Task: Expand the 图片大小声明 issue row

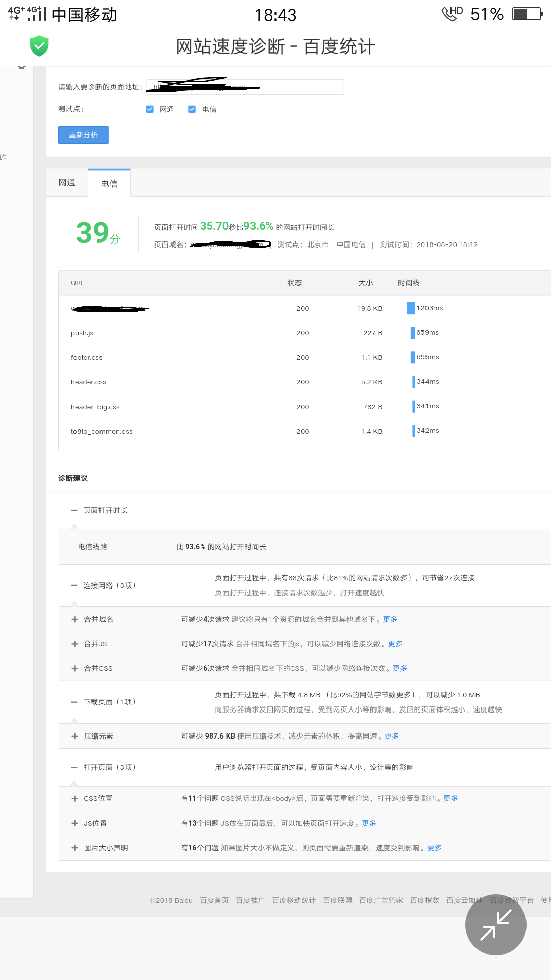Action: tap(74, 848)
